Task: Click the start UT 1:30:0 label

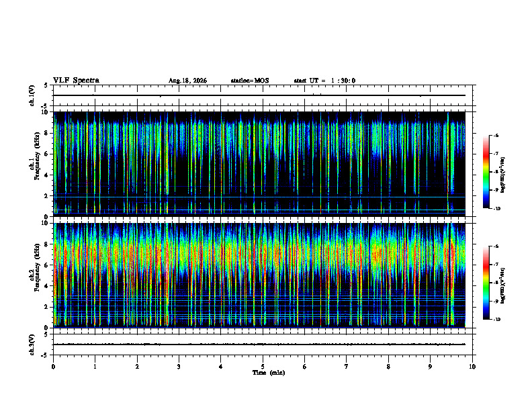Action: coord(324,81)
